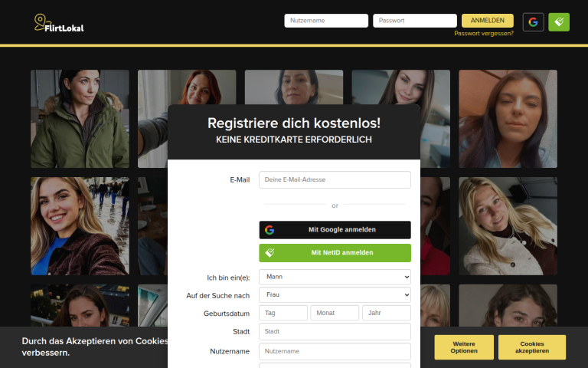588x368 pixels.
Task: Open photo of red-haired woman
Action: point(187,87)
